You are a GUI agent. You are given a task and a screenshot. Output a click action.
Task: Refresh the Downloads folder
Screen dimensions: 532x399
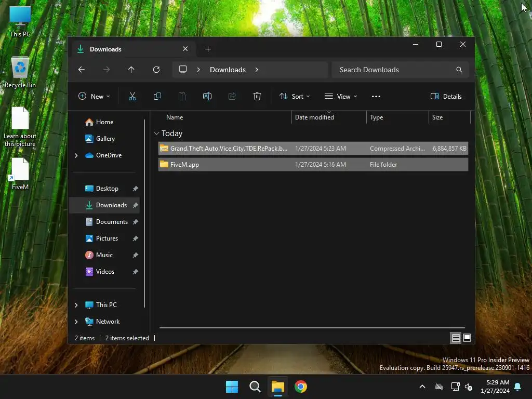pyautogui.click(x=156, y=70)
